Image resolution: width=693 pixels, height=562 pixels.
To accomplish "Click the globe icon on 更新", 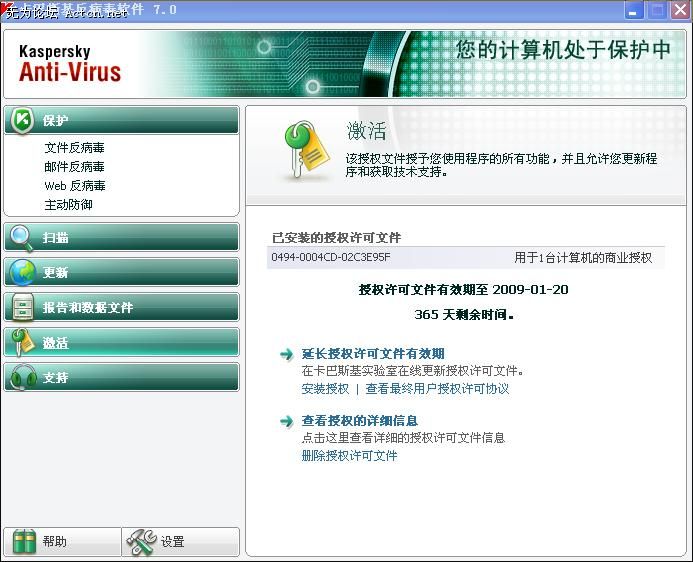I will [22, 272].
